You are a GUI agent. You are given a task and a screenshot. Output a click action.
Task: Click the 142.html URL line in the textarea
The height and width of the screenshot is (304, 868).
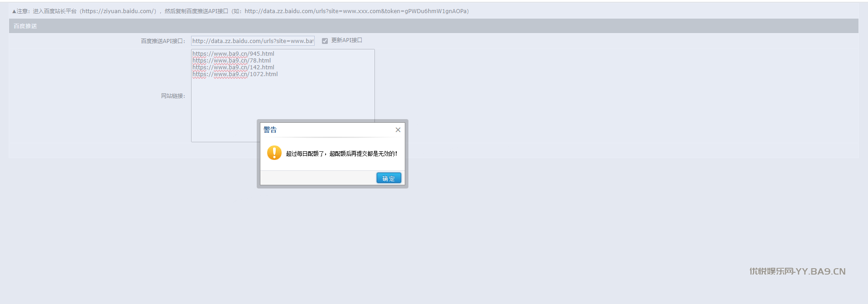[233, 68]
